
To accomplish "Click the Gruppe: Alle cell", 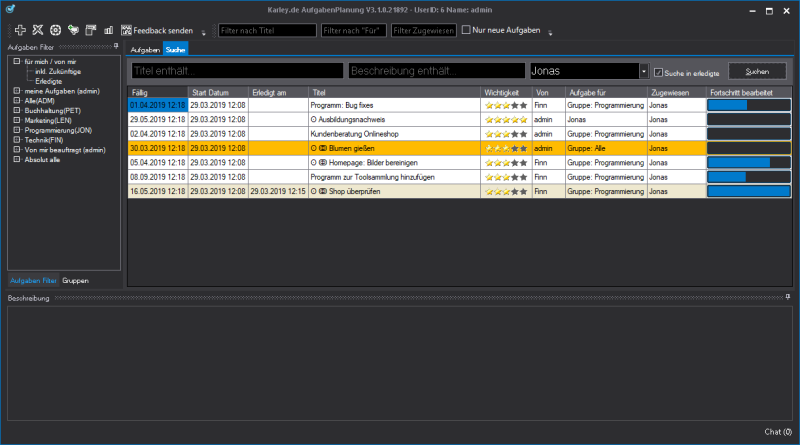I will 606,149.
